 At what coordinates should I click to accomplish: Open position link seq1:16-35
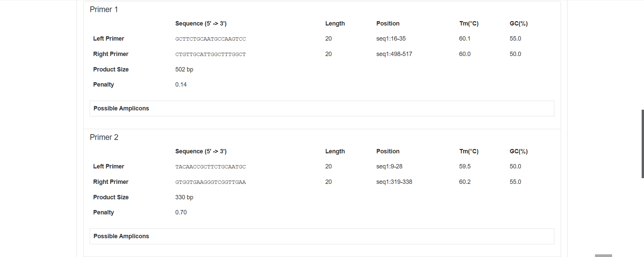(391, 39)
